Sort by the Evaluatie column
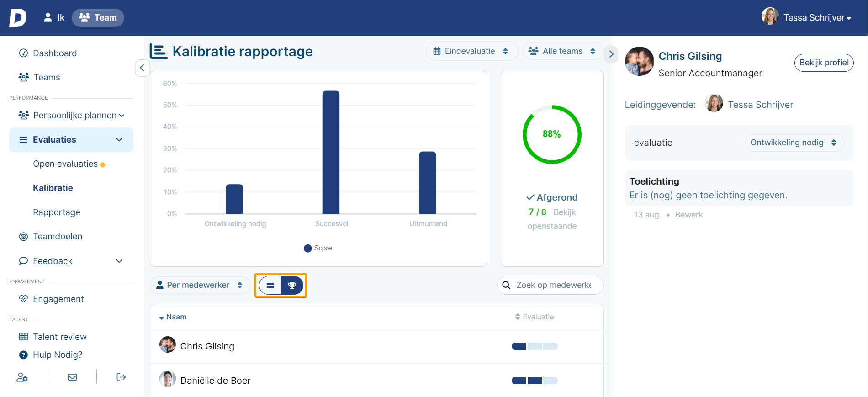 tap(535, 317)
